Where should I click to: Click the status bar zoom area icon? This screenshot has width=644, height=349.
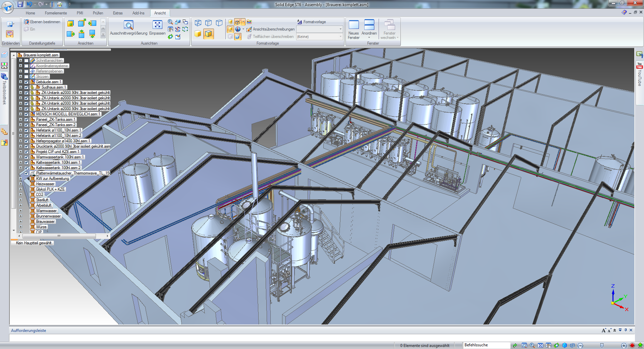coord(524,345)
